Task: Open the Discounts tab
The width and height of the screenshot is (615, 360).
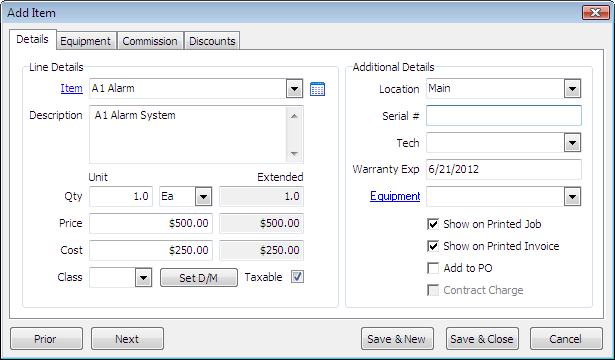Action: tap(212, 41)
